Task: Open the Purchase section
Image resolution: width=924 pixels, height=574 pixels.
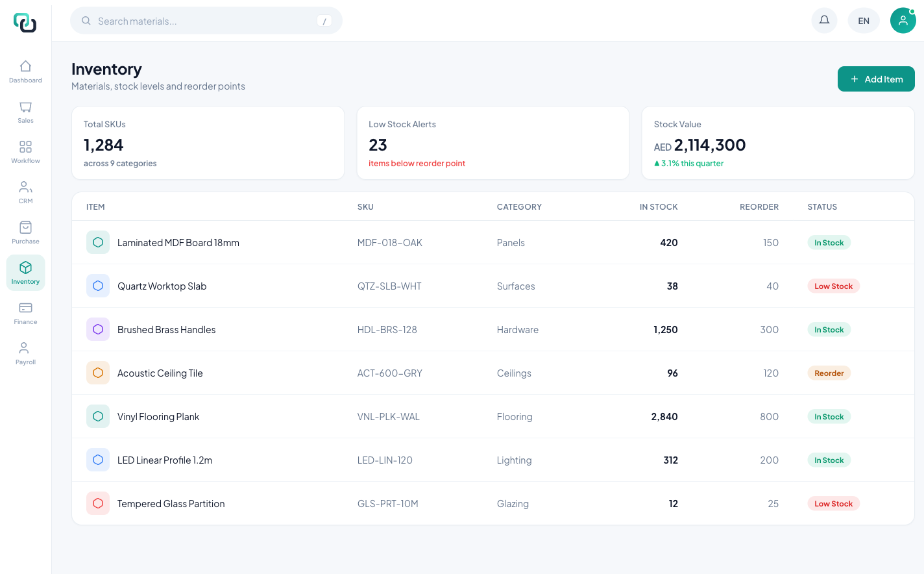Action: pyautogui.click(x=25, y=232)
